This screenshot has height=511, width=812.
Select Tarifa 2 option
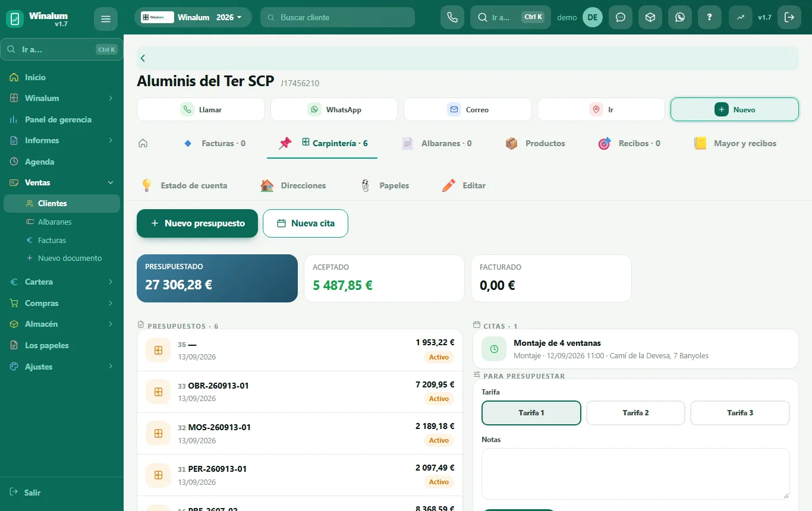635,413
